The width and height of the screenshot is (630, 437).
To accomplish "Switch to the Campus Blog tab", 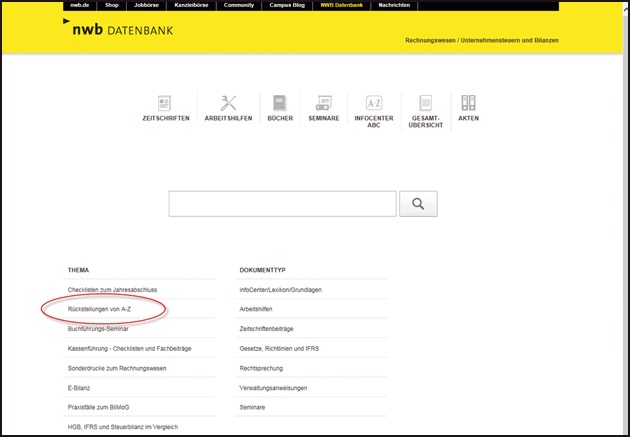I will [288, 5].
